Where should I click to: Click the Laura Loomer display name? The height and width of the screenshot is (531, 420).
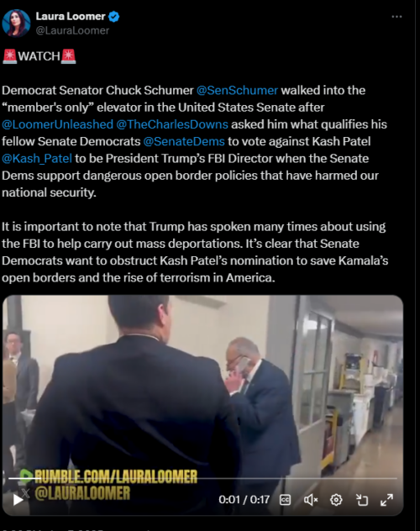pyautogui.click(x=71, y=16)
